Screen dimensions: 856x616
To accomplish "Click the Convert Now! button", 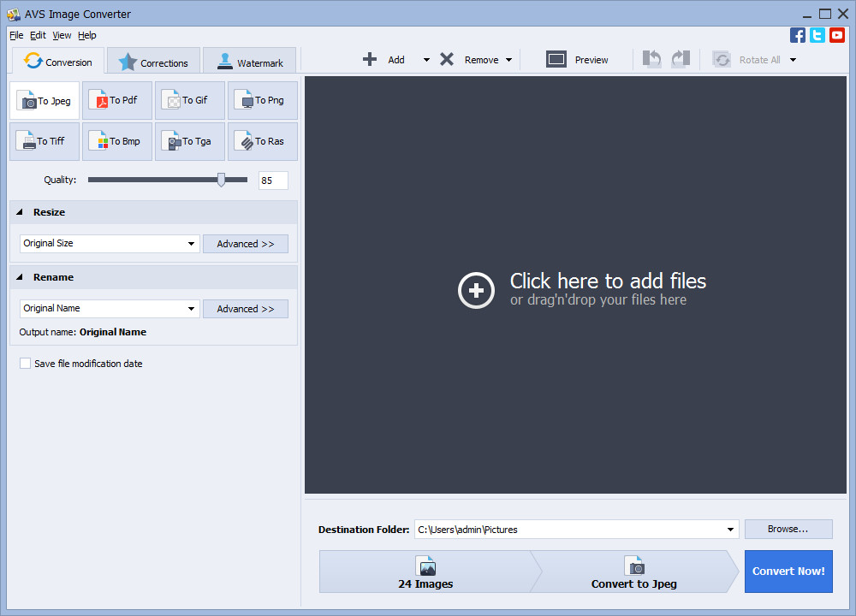I will (788, 572).
